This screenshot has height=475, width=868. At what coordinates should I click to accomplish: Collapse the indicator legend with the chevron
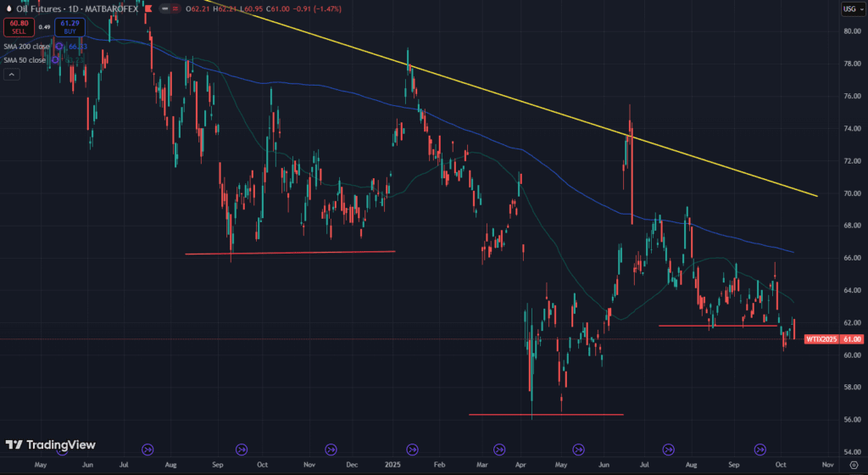[11, 75]
